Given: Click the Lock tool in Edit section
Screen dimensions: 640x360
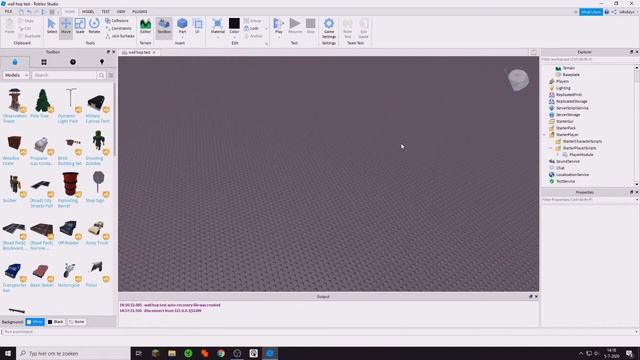Looking at the screenshot, I should pos(251,28).
